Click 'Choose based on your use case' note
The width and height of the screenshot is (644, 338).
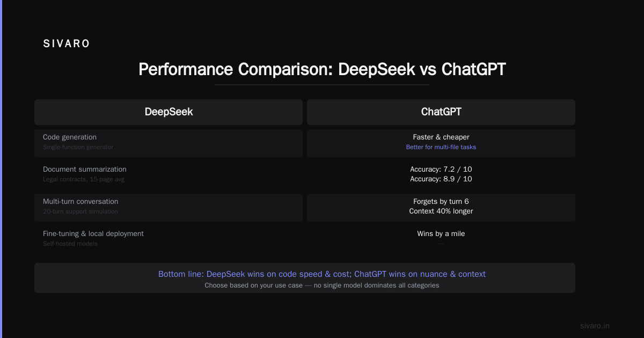coord(322,285)
